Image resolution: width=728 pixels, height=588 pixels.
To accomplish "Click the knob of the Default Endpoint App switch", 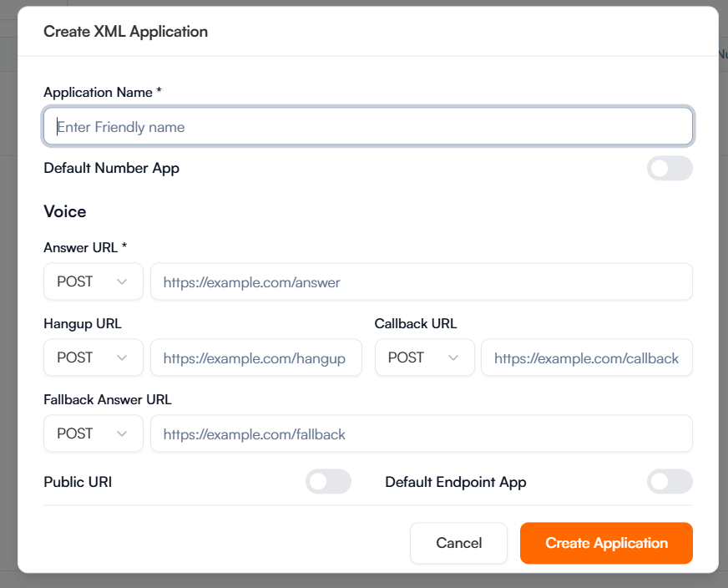I will [661, 481].
